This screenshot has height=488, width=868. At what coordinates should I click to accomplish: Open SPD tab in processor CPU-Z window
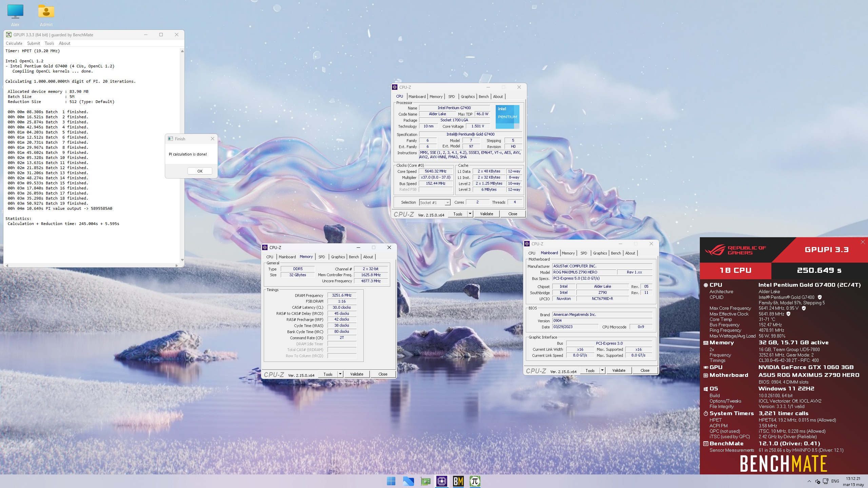pyautogui.click(x=451, y=97)
